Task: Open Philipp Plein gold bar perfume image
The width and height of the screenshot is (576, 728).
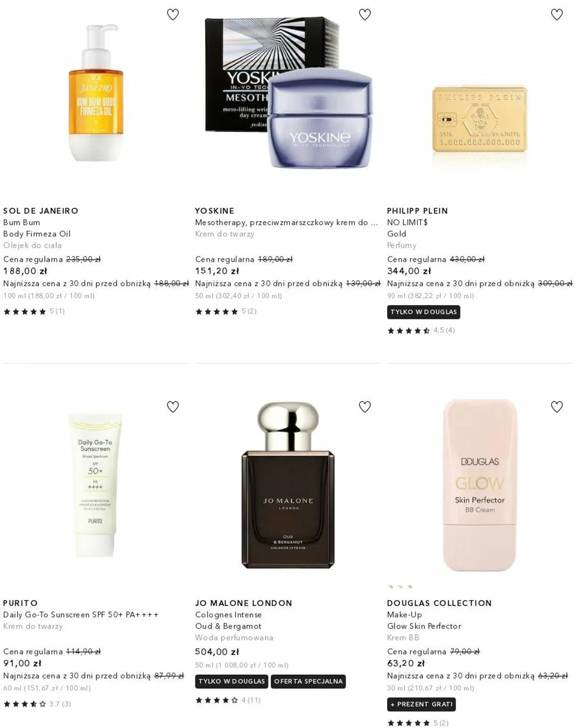Action: [x=480, y=119]
